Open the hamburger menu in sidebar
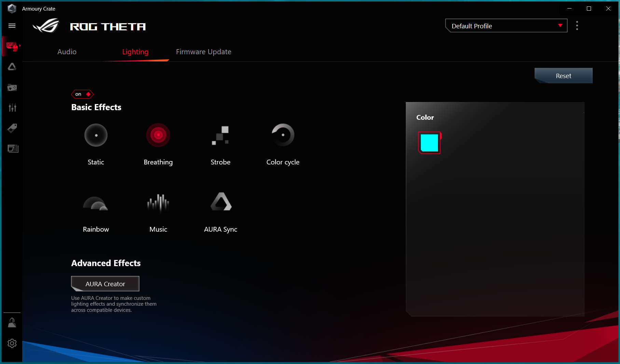Image resolution: width=620 pixels, height=364 pixels. pos(12,26)
